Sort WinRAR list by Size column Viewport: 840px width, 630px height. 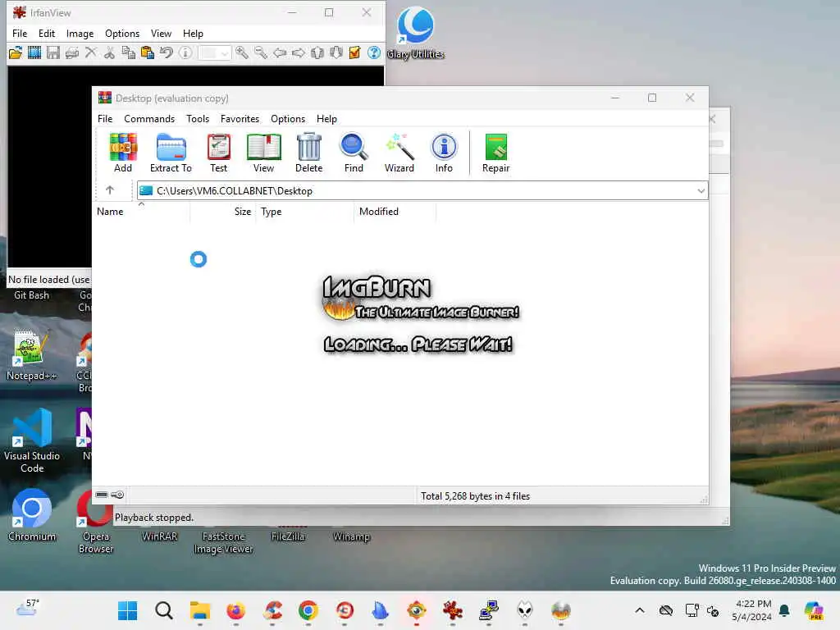tap(223, 212)
